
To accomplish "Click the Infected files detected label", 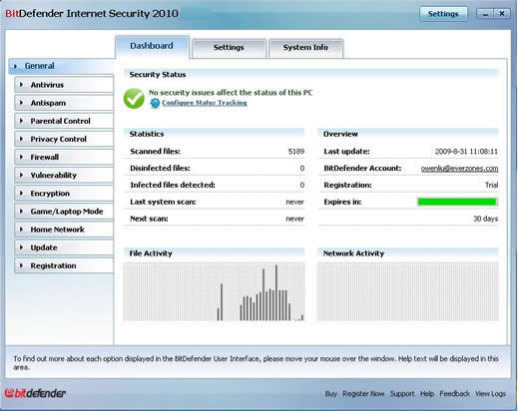I will point(172,185).
